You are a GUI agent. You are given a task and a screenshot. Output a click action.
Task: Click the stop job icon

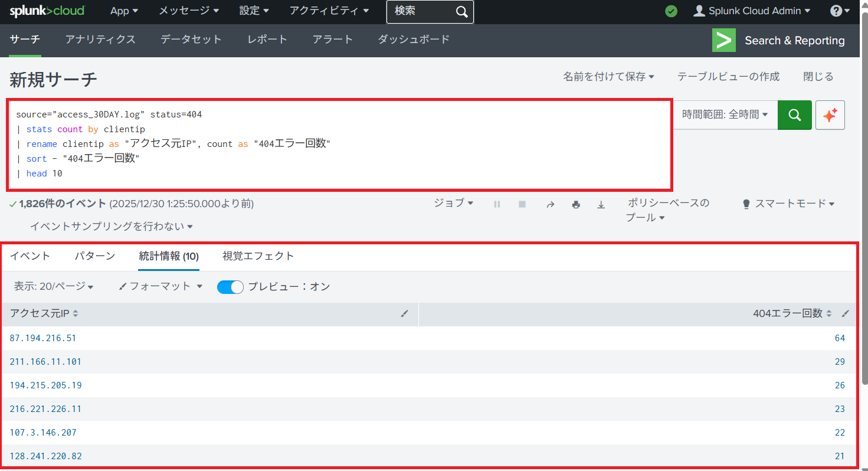point(522,204)
